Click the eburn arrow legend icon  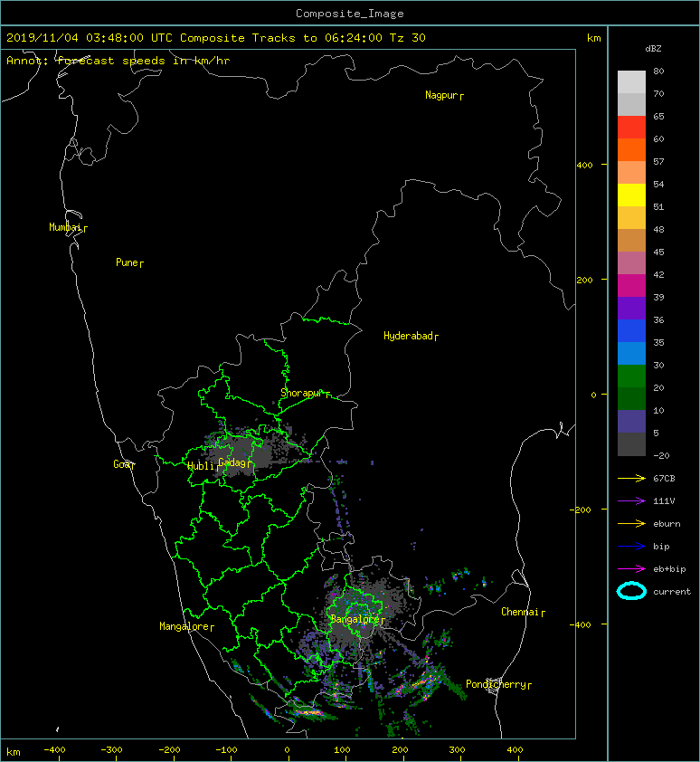pos(631,524)
